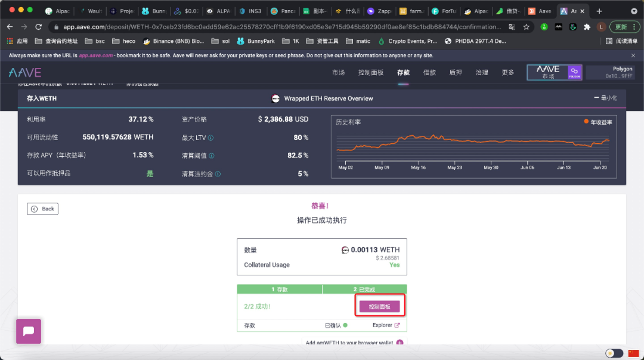This screenshot has width=644, height=360.
Task: Switch the dark mode toggle bottom right
Action: click(x=614, y=353)
